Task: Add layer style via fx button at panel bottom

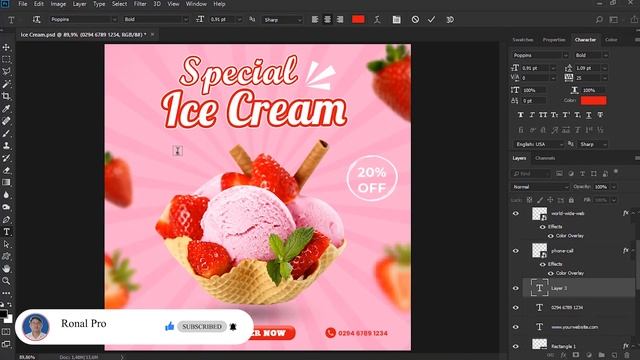Action: click(563, 355)
